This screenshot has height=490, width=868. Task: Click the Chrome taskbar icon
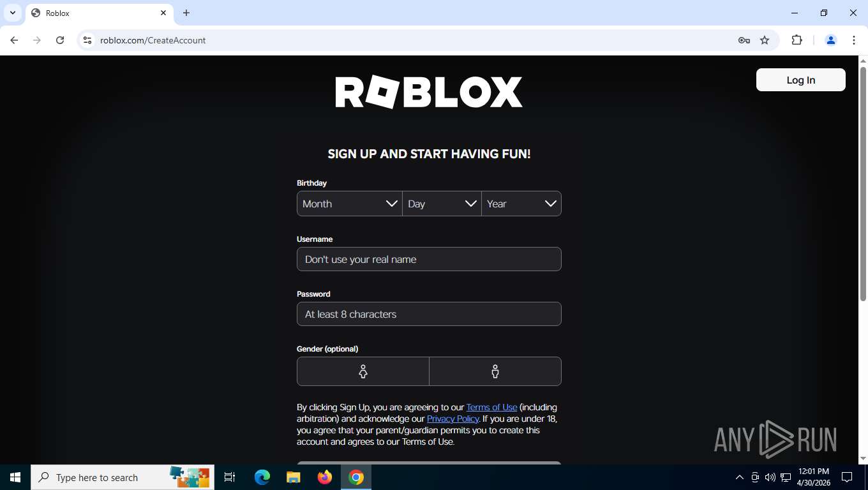coord(356,477)
